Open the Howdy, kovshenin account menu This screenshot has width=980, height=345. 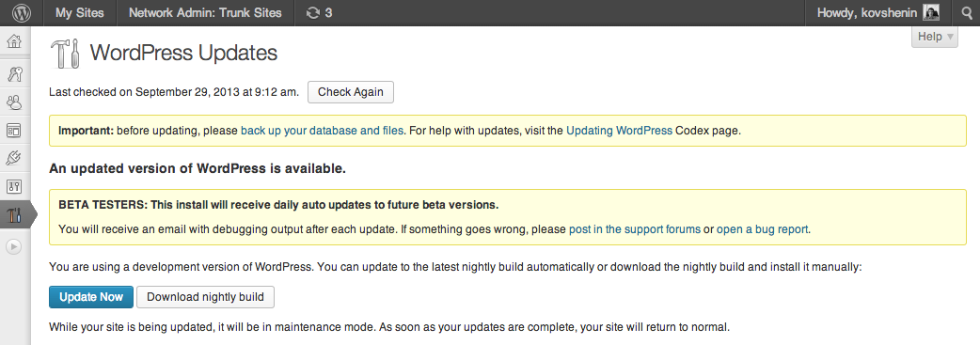point(877,12)
